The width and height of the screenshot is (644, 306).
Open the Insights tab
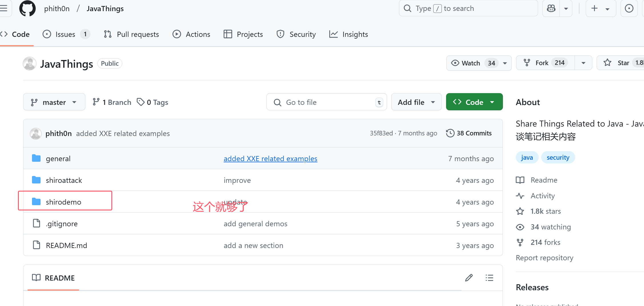tap(349, 34)
